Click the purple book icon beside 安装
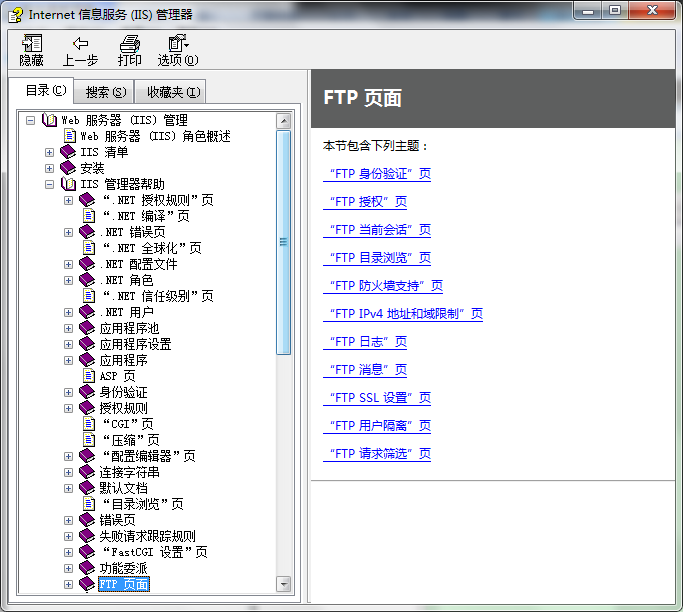Image resolution: width=683 pixels, height=612 pixels. pyautogui.click(x=68, y=168)
